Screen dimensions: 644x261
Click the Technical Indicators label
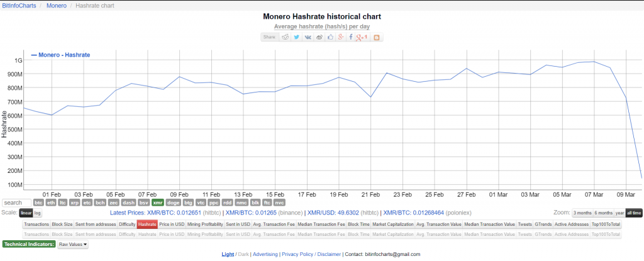pos(29,244)
